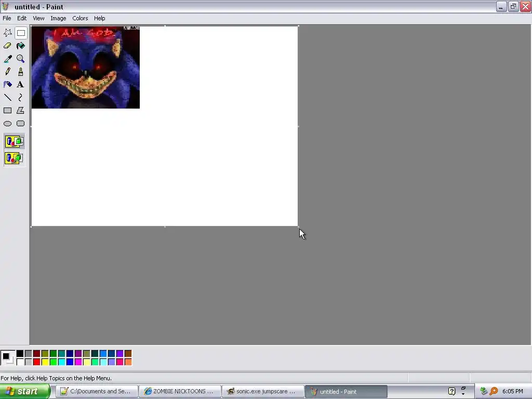Open the File menu

click(x=7, y=18)
